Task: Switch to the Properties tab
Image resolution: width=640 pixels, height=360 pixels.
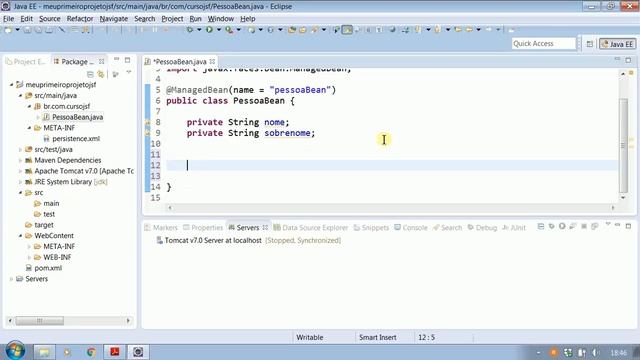Action: click(x=203, y=227)
